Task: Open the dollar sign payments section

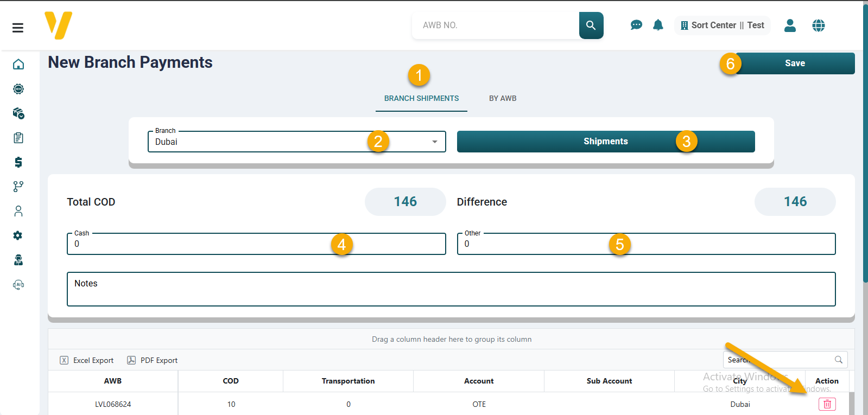Action: coord(18,162)
